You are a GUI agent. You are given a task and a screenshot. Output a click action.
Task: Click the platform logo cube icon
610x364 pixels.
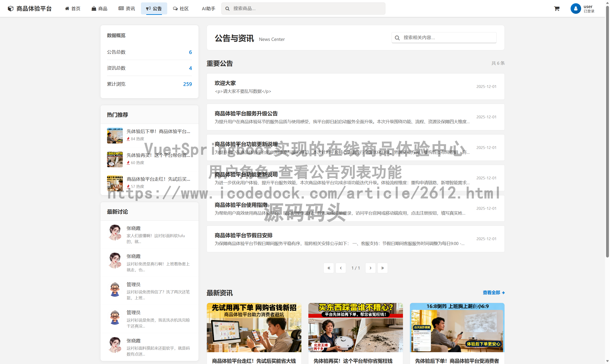10,8
